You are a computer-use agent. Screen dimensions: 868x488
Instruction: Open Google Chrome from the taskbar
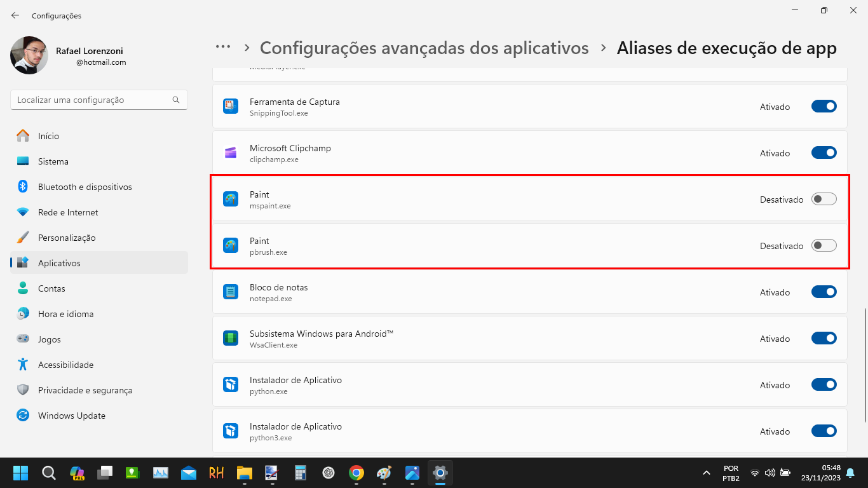pos(356,473)
